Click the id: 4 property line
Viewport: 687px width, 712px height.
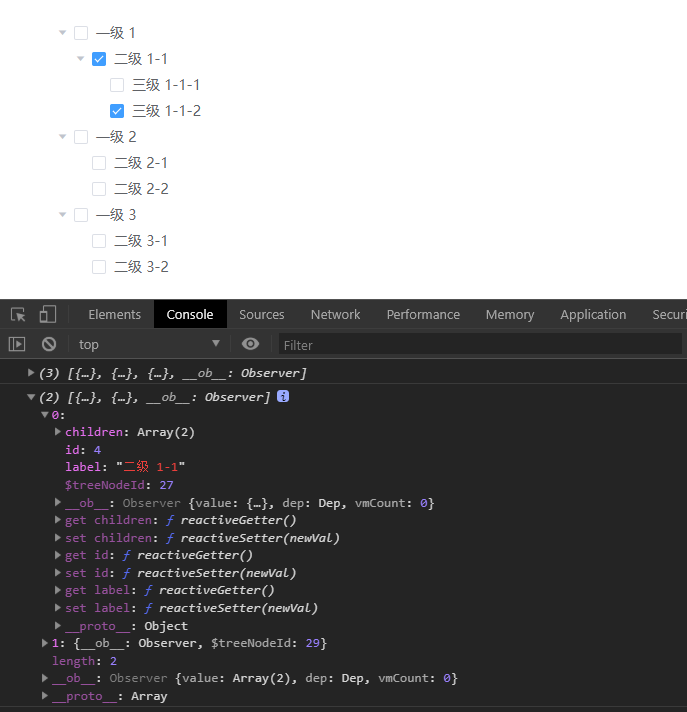(x=83, y=450)
